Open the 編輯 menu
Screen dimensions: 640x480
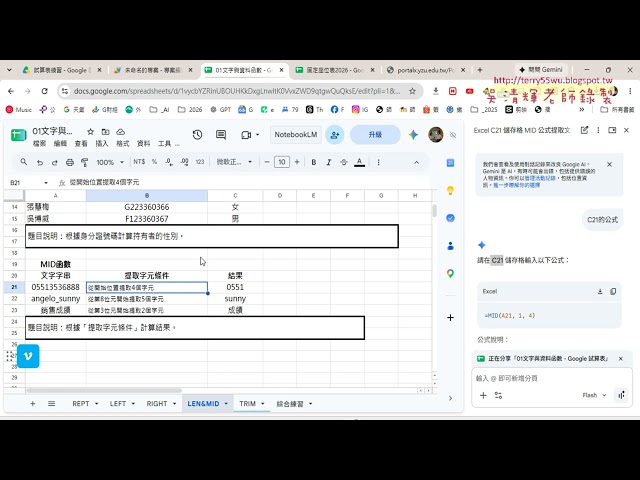(x=60, y=144)
